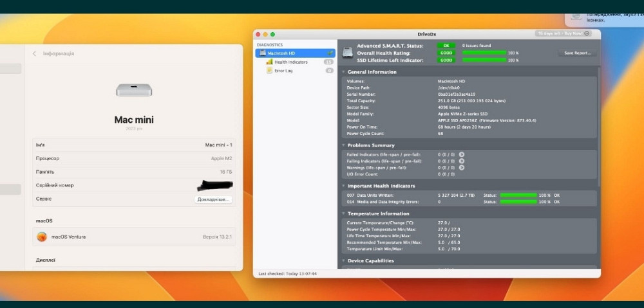
Task: Click arrow icon next to Warnings
Action: pos(462,168)
